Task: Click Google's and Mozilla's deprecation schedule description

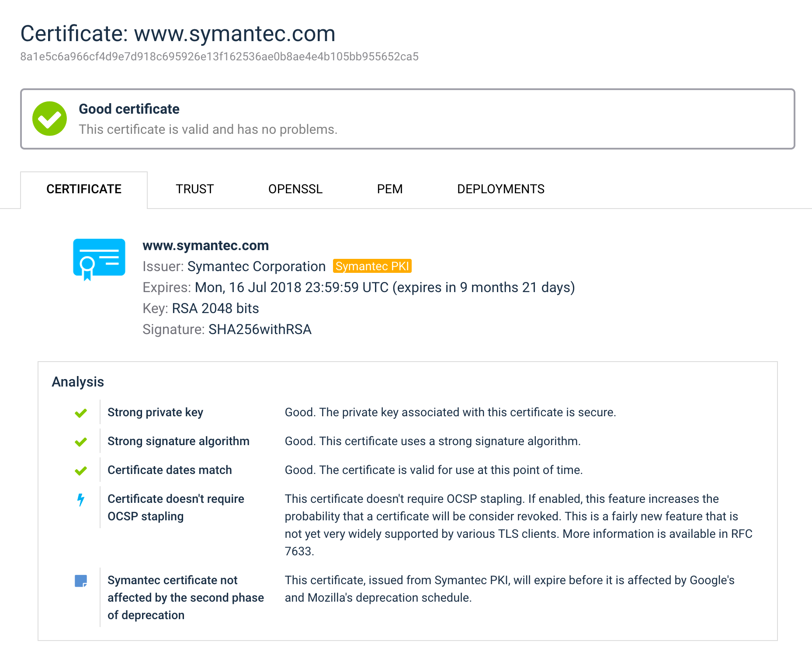Action: click(x=510, y=589)
